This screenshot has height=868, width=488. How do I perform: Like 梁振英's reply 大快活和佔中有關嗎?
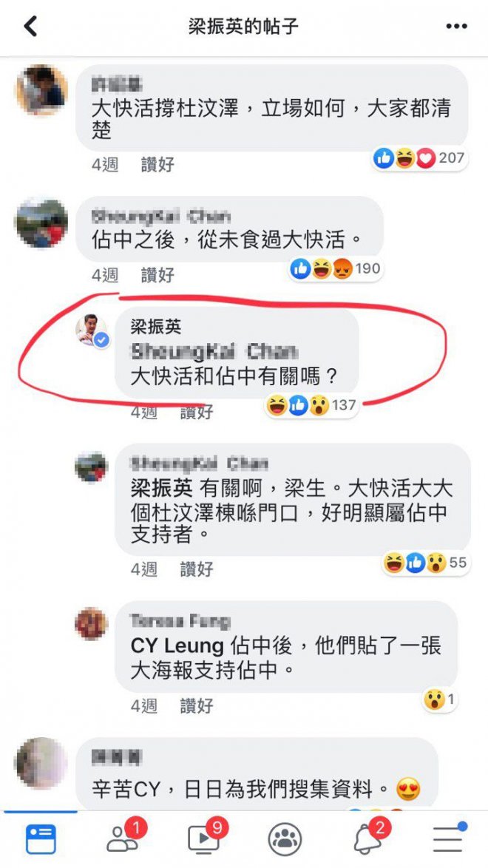(x=197, y=412)
